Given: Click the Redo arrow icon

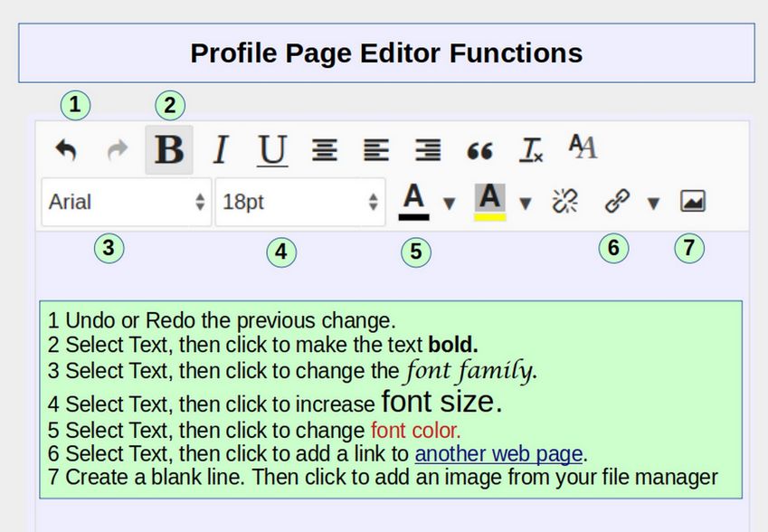Looking at the screenshot, I should (x=118, y=150).
